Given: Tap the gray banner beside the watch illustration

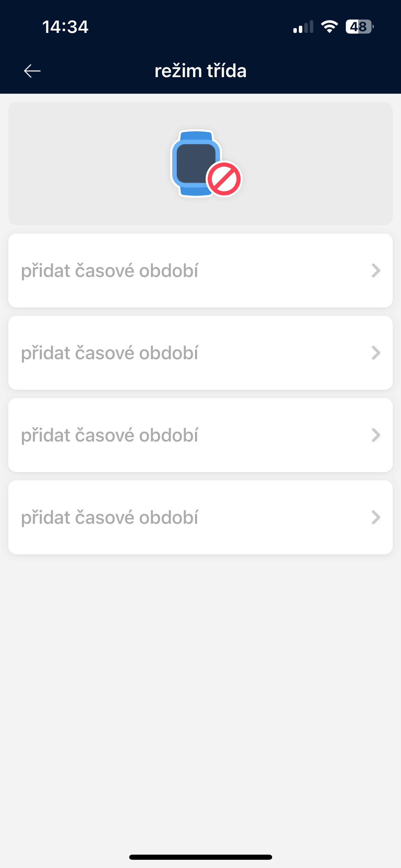Looking at the screenshot, I should (x=86, y=164).
